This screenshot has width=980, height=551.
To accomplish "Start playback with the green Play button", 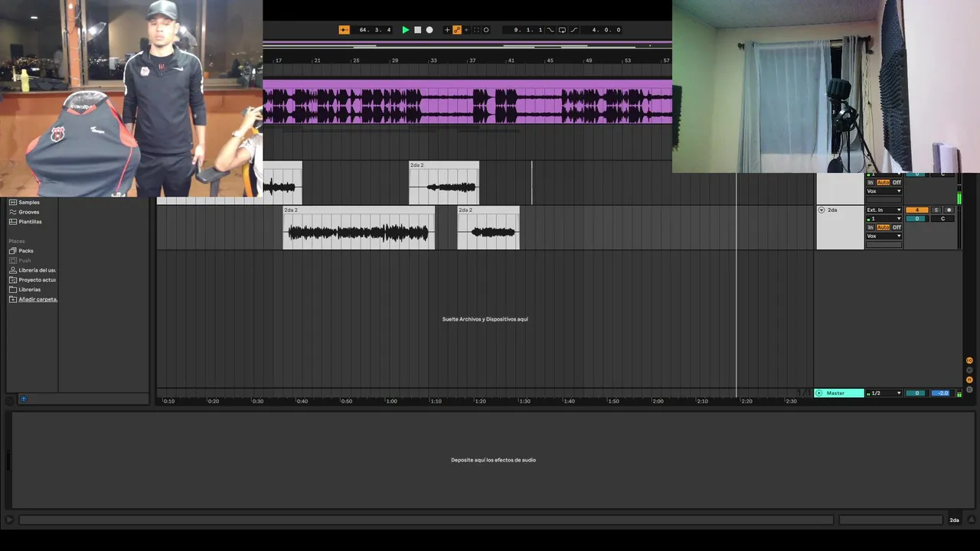I will (406, 30).
